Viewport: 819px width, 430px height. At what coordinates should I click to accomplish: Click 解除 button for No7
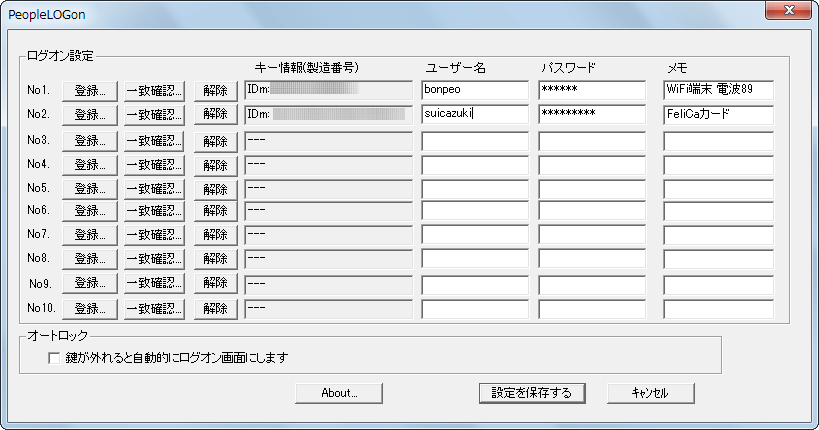point(216,235)
